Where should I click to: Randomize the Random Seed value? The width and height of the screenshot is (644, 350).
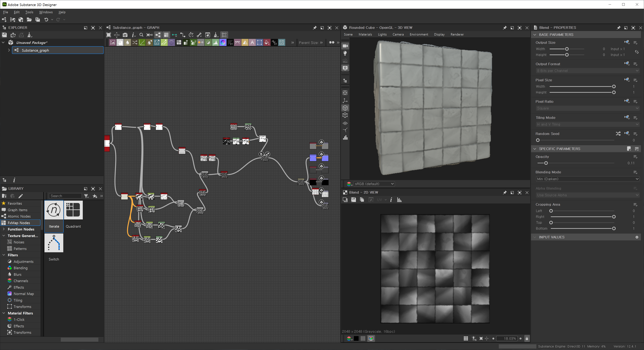click(618, 134)
